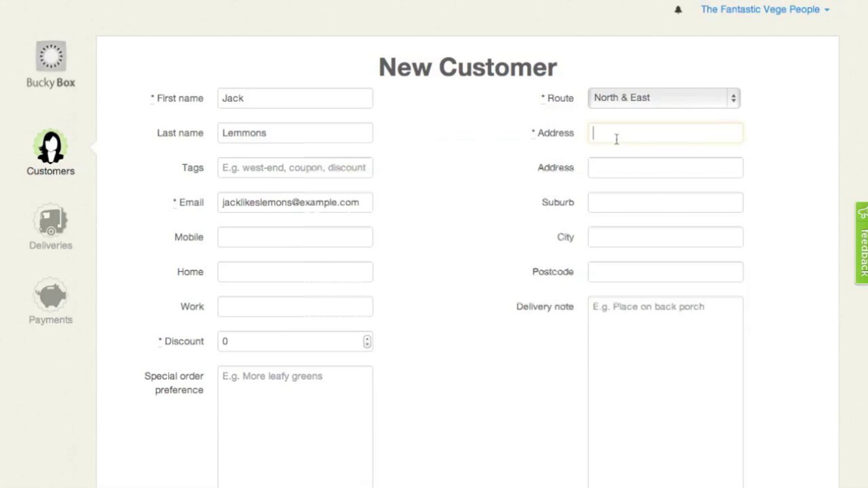The image size is (868, 488).
Task: Click the notifications bell icon
Action: click(678, 10)
